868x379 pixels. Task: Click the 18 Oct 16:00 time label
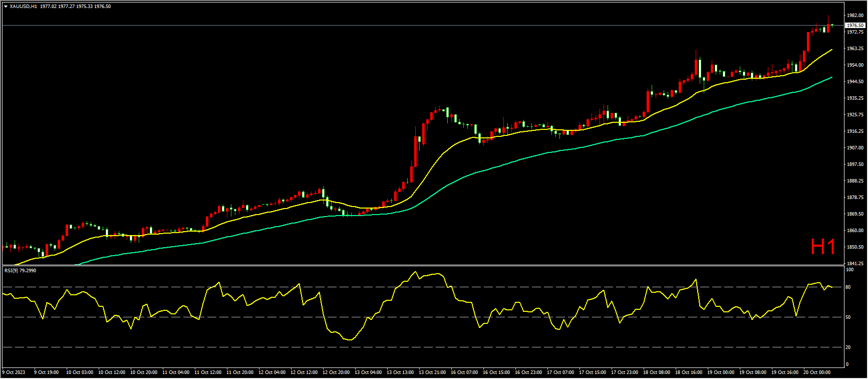tap(688, 372)
